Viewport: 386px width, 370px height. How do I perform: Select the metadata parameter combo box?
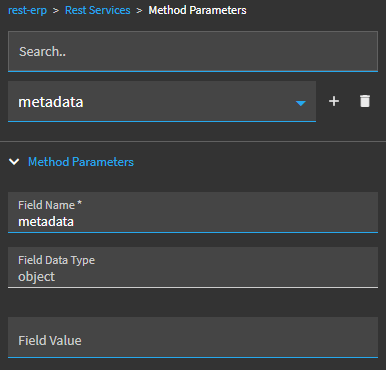pos(162,102)
